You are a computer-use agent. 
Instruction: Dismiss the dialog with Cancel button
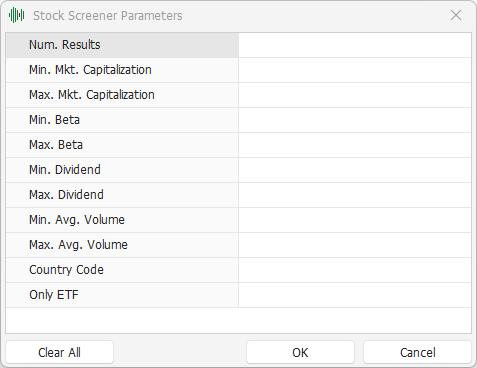[417, 352]
